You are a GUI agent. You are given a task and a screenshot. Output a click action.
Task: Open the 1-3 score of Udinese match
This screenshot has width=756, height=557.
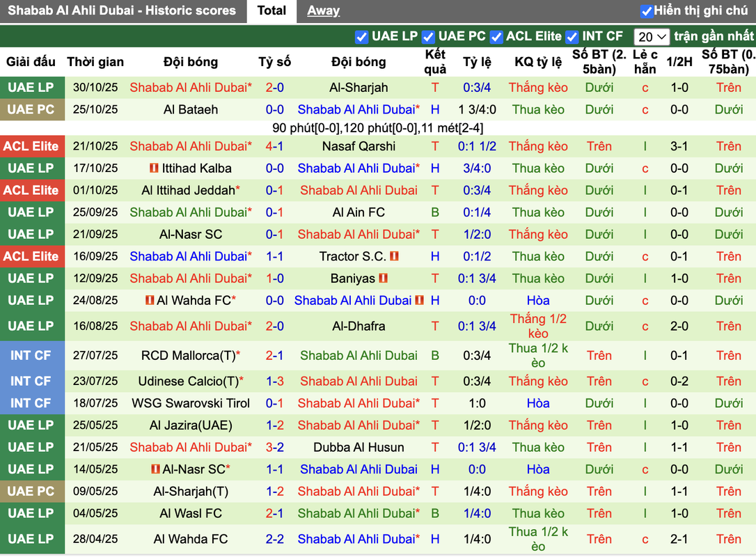point(275,382)
